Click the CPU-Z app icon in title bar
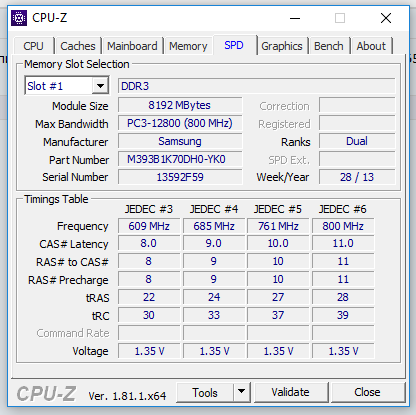The image size is (416, 415). pos(19,18)
